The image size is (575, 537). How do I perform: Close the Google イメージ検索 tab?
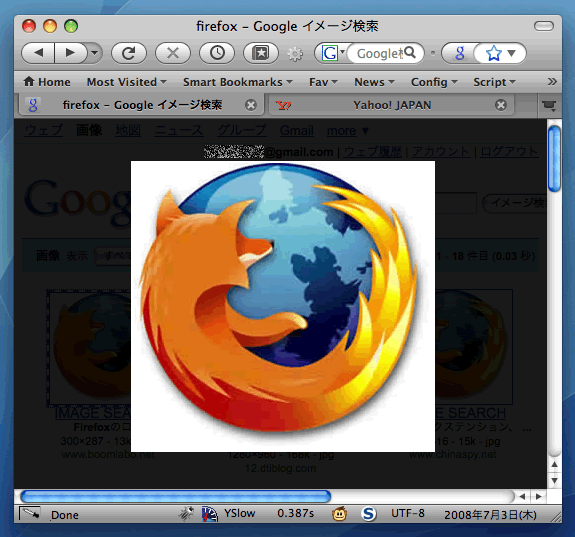(251, 105)
